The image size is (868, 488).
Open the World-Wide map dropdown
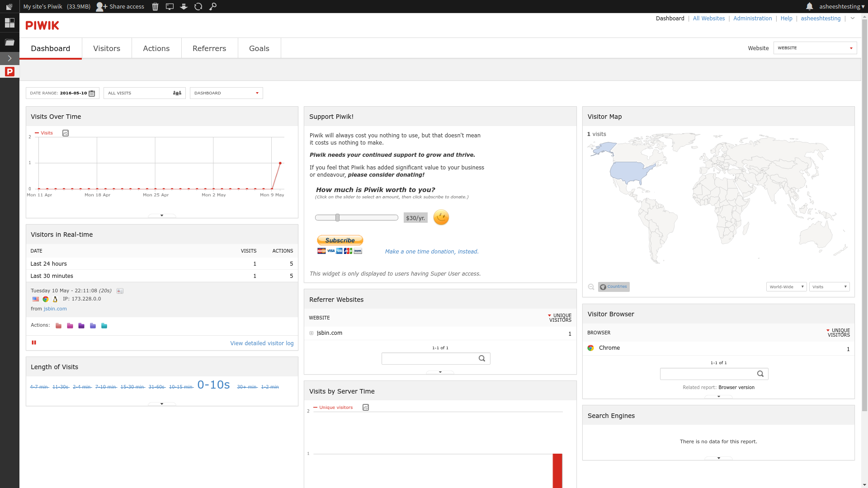click(785, 286)
